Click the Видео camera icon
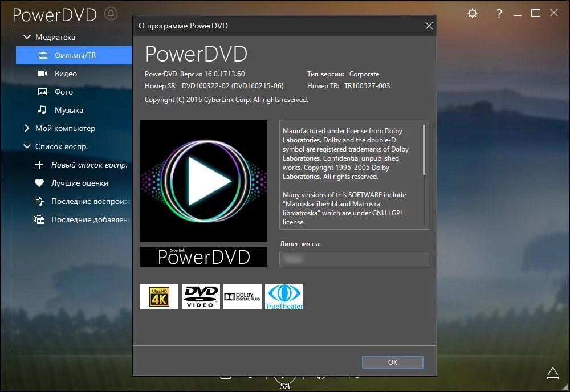This screenshot has height=392, width=570. [43, 73]
